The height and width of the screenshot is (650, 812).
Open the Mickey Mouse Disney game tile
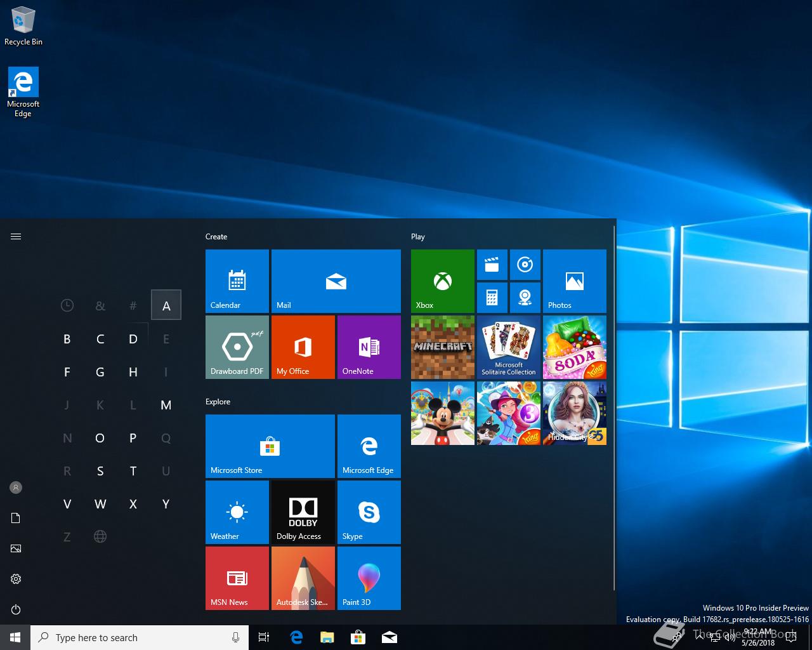pos(443,413)
